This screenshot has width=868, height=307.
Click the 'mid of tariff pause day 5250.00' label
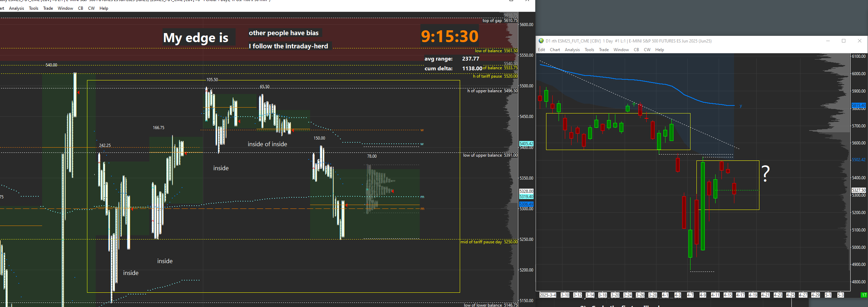click(489, 242)
